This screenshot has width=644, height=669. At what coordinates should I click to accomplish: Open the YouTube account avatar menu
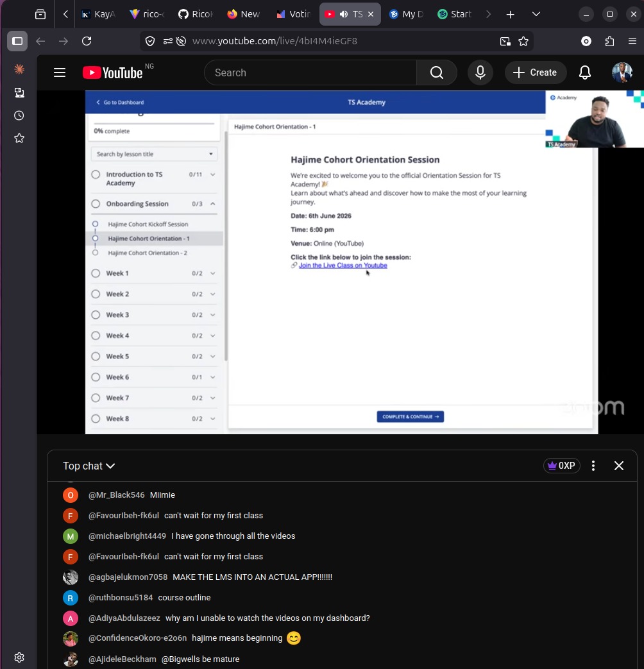[622, 72]
